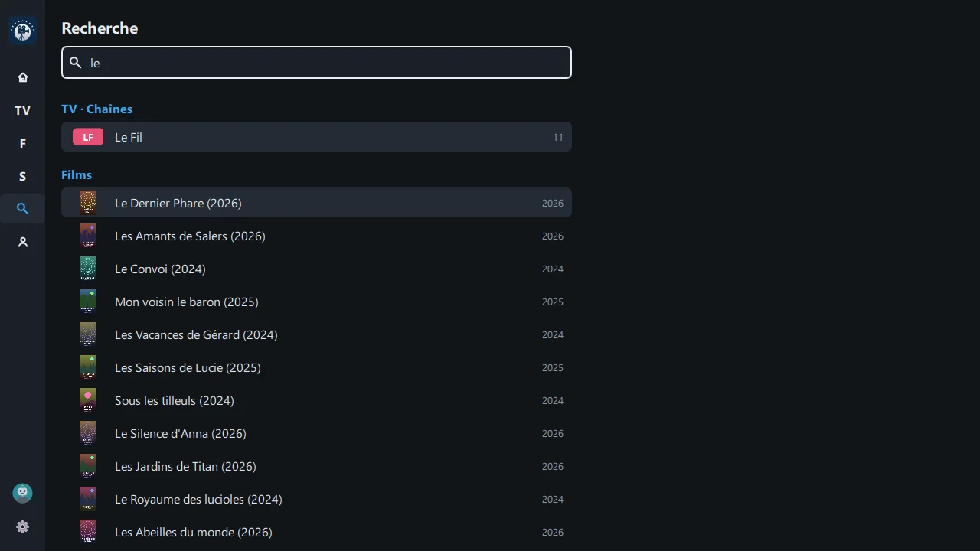This screenshot has width=980, height=551.
Task: Open Le Royaume des lucioles (2024)
Action: (x=316, y=499)
